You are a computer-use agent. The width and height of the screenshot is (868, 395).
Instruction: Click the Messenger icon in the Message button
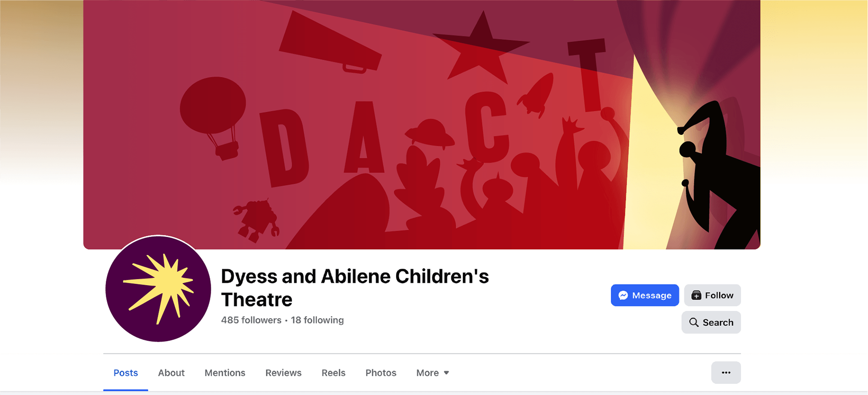[623, 295]
